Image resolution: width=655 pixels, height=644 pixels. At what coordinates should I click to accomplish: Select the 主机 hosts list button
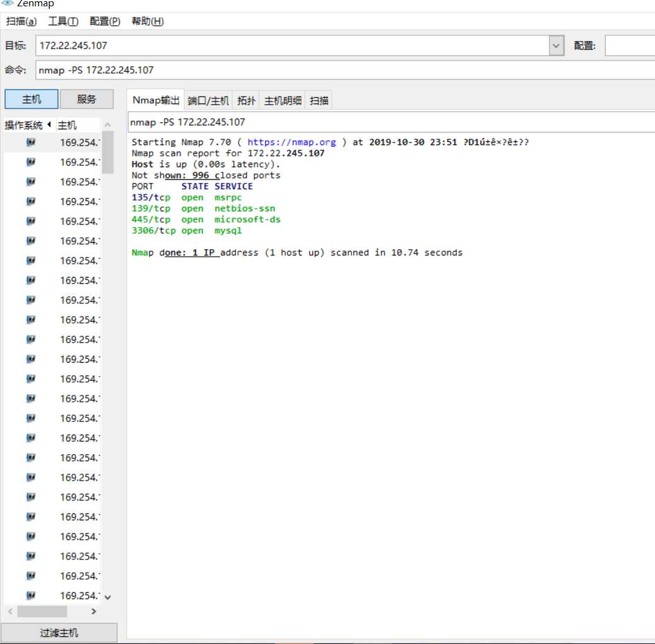point(32,99)
